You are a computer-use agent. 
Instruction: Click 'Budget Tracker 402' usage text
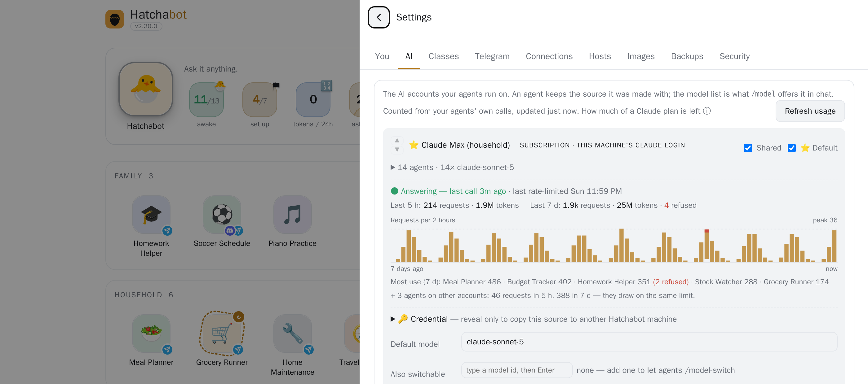(539, 282)
